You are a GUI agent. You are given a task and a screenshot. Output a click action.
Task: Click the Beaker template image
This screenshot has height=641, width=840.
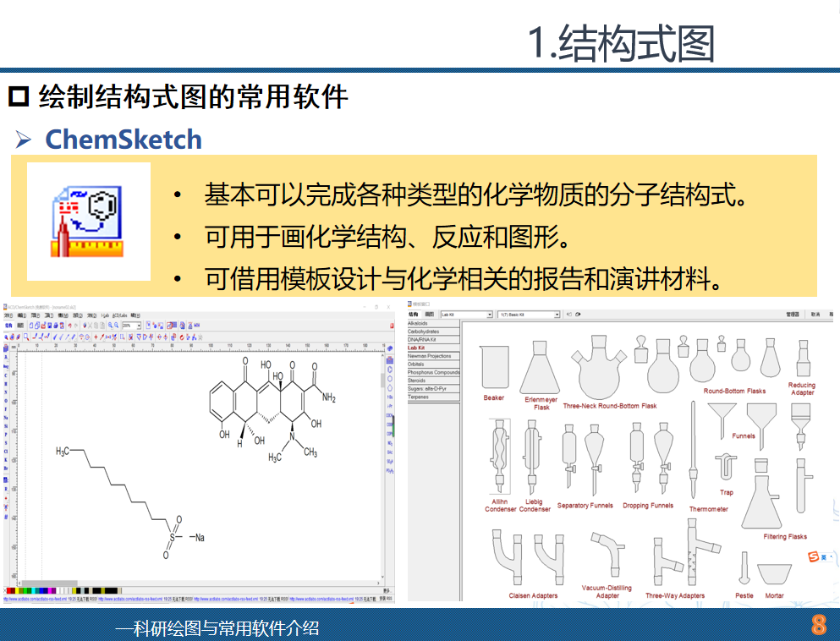tap(494, 367)
